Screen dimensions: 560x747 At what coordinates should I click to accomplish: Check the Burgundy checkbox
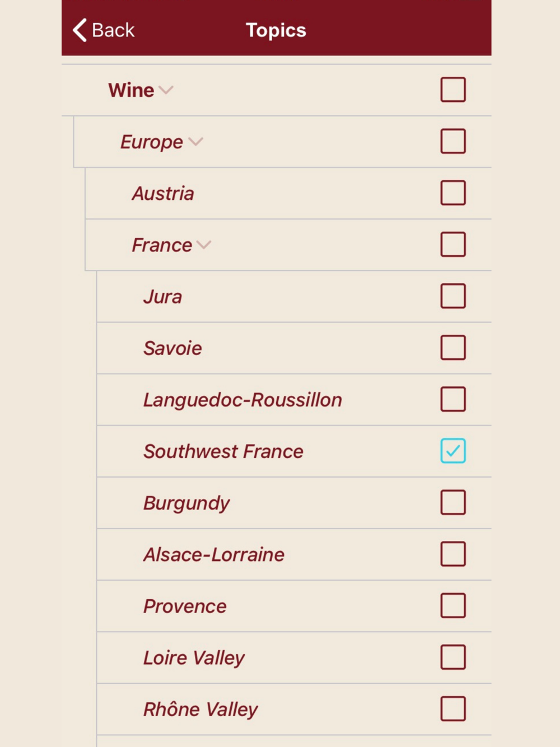pyautogui.click(x=452, y=502)
